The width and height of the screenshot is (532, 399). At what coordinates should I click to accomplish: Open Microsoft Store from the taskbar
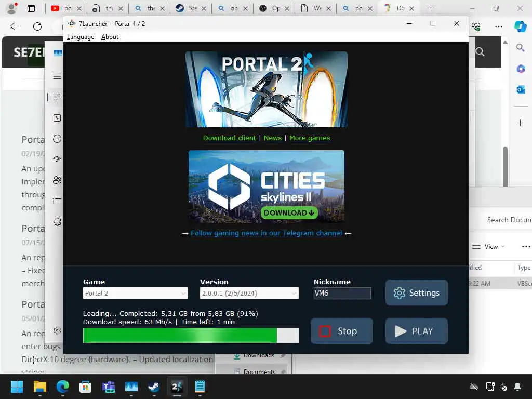tap(85, 387)
